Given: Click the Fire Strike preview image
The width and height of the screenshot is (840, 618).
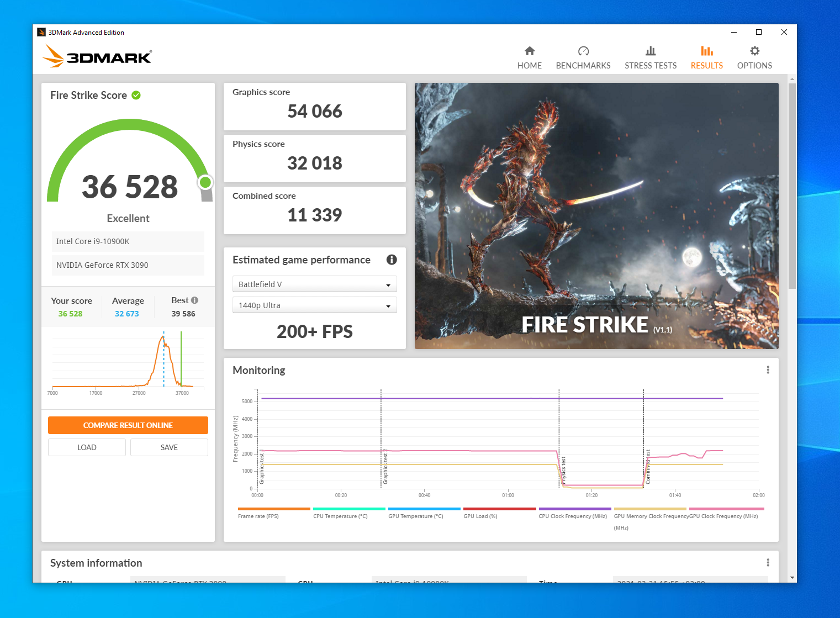Looking at the screenshot, I should [596, 215].
